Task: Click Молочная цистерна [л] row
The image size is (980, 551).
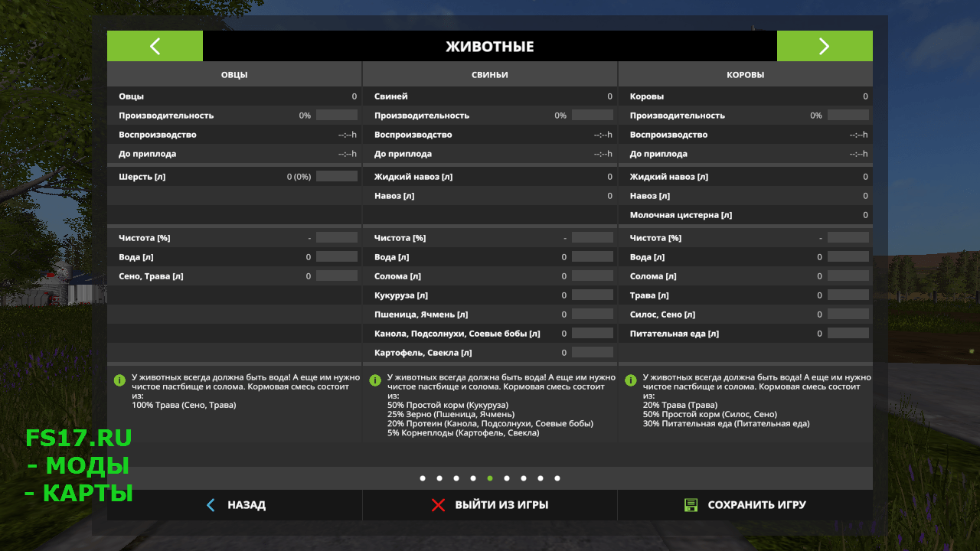Action: click(x=746, y=215)
